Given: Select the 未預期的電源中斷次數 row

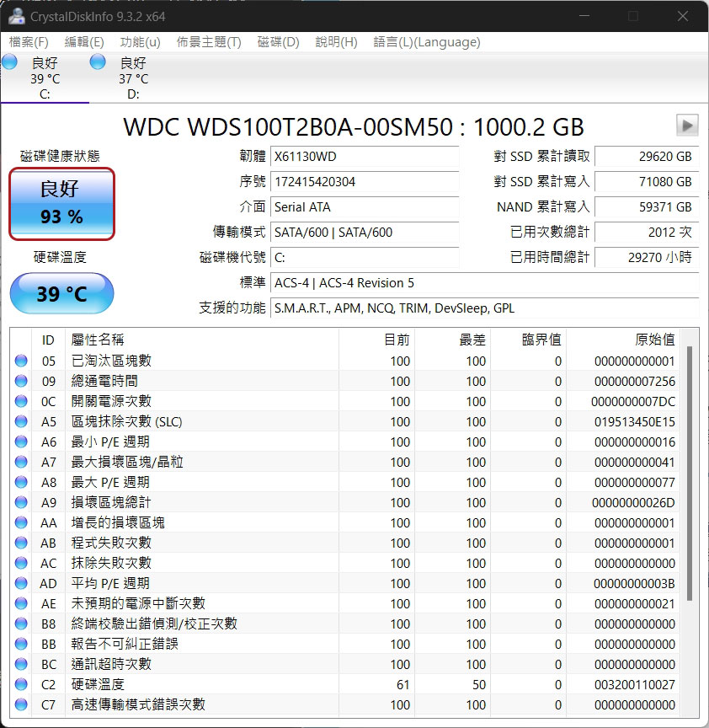Looking at the screenshot, I should (344, 603).
